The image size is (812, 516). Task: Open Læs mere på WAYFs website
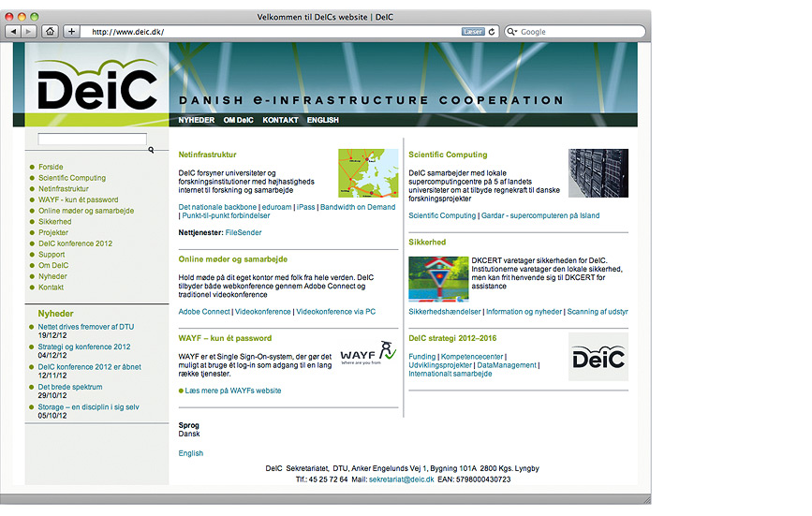click(233, 391)
